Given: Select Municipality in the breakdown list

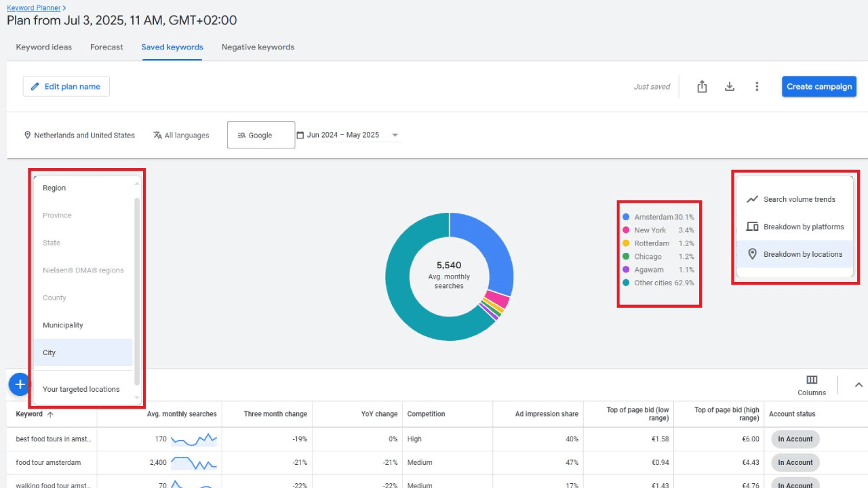Looking at the screenshot, I should click(x=62, y=325).
